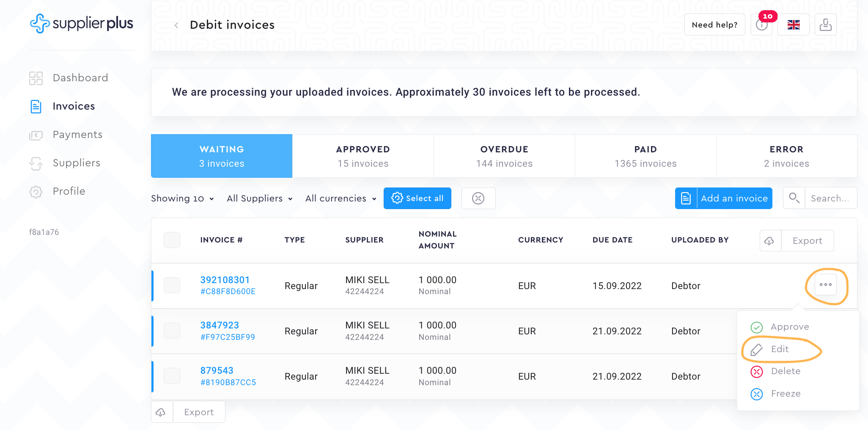
Task: Switch to the Approved invoices tab
Action: 363,156
